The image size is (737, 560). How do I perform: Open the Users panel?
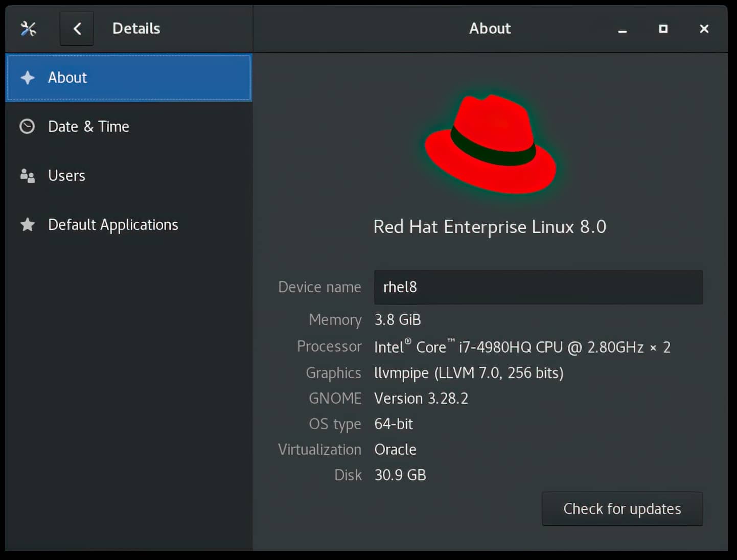(128, 175)
